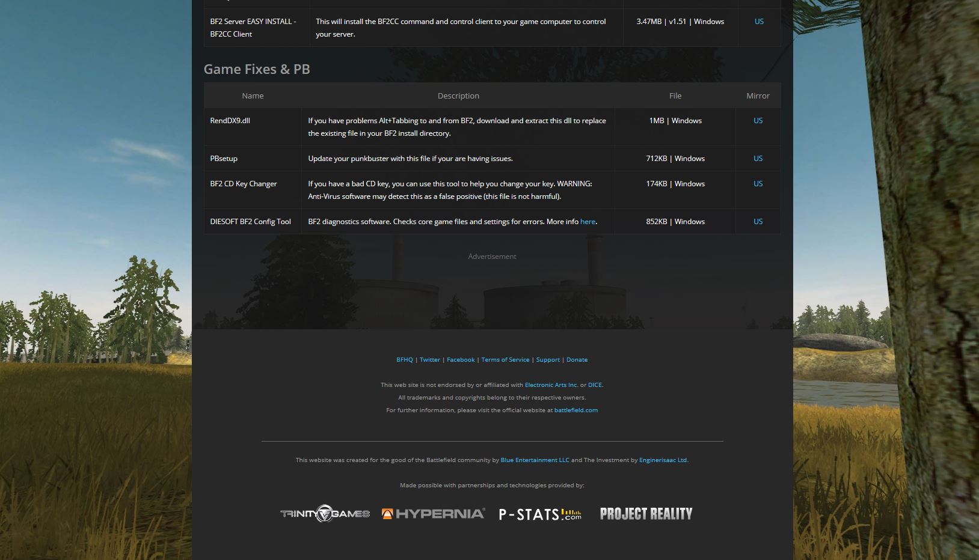
Task: Open US mirror for BF2 CD Key Changer
Action: 758,184
